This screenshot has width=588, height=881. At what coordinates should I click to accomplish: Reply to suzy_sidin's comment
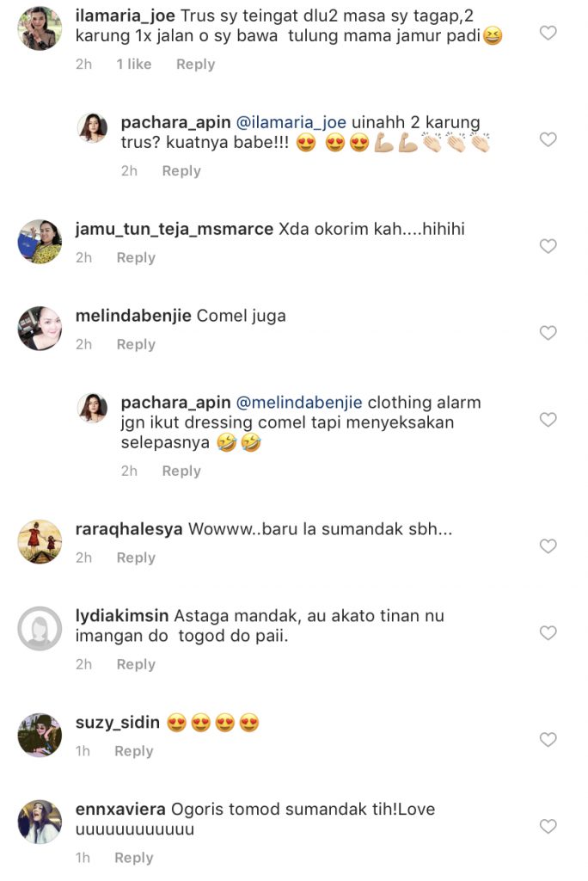pos(133,751)
